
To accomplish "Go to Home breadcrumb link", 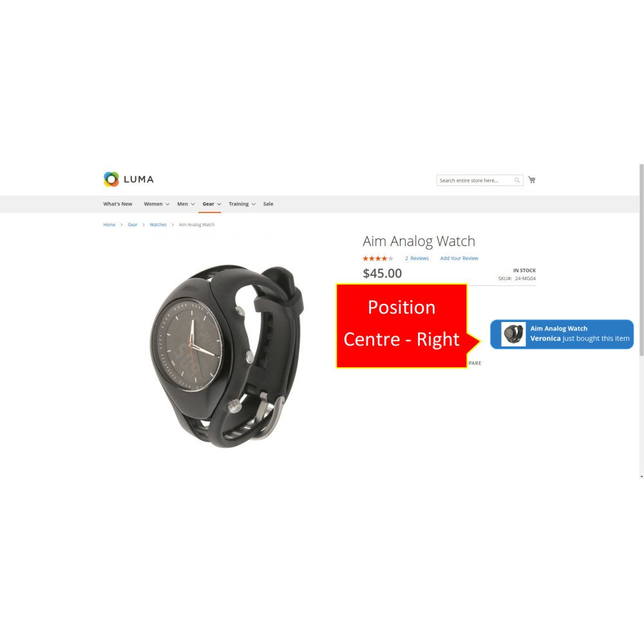I will 109,225.
